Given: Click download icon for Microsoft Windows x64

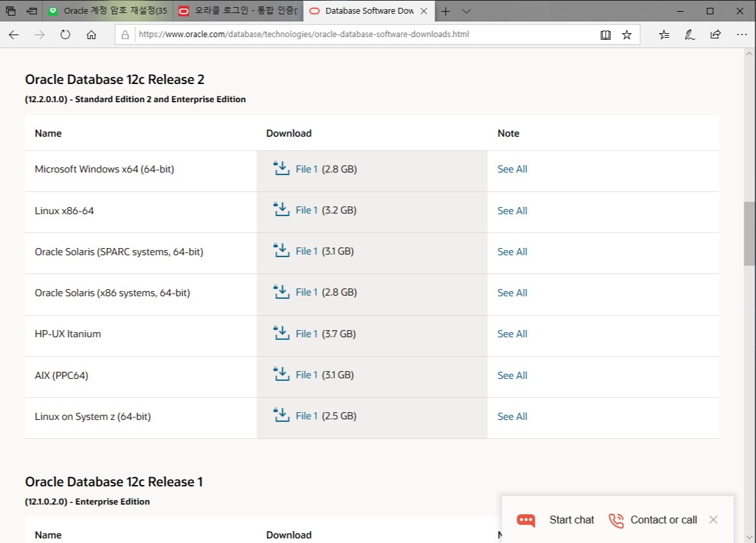Looking at the screenshot, I should pos(282,169).
